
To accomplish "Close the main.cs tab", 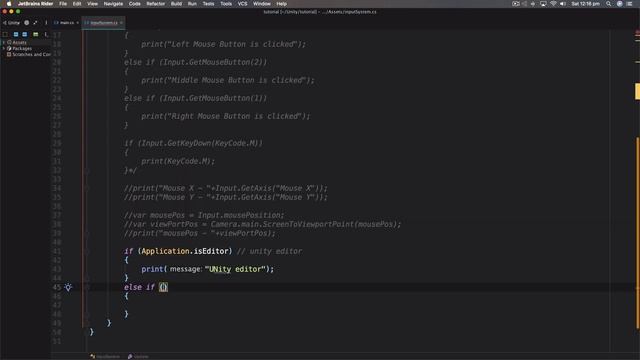I will point(78,23).
